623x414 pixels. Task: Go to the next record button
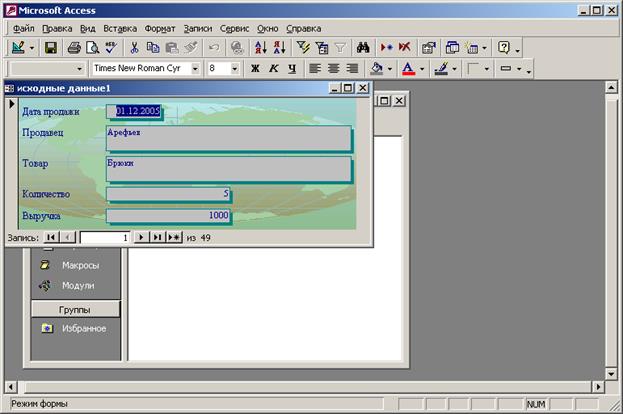pyautogui.click(x=141, y=237)
